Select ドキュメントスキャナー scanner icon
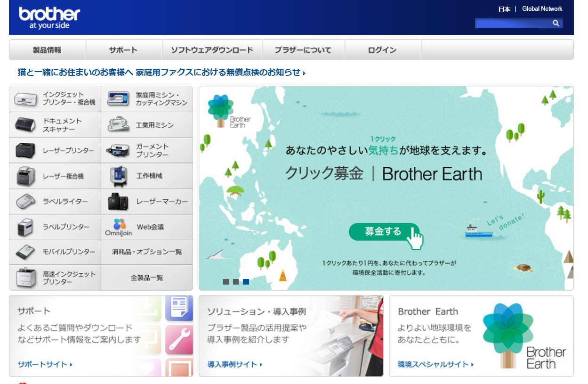The width and height of the screenshot is (588, 384). 25,124
